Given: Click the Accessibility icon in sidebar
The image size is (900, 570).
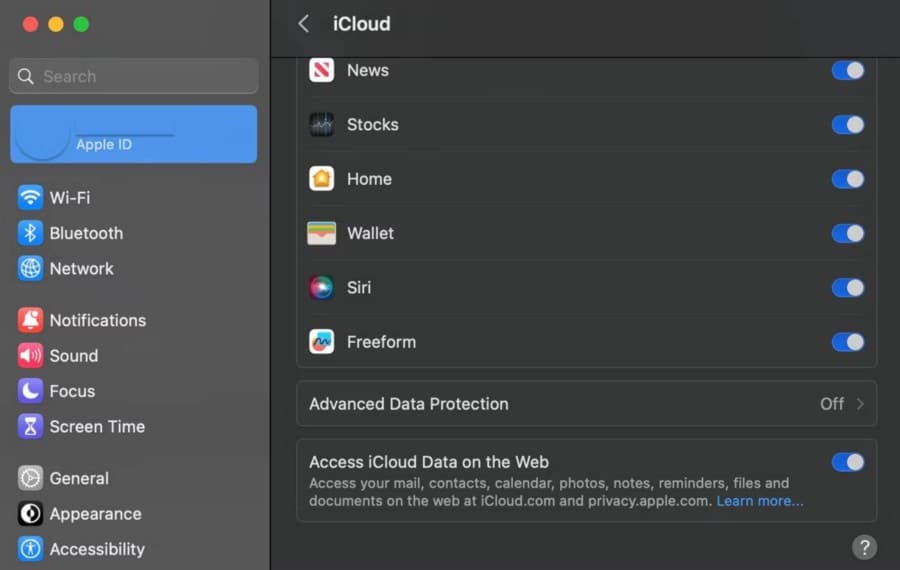Looking at the screenshot, I should coord(30,549).
